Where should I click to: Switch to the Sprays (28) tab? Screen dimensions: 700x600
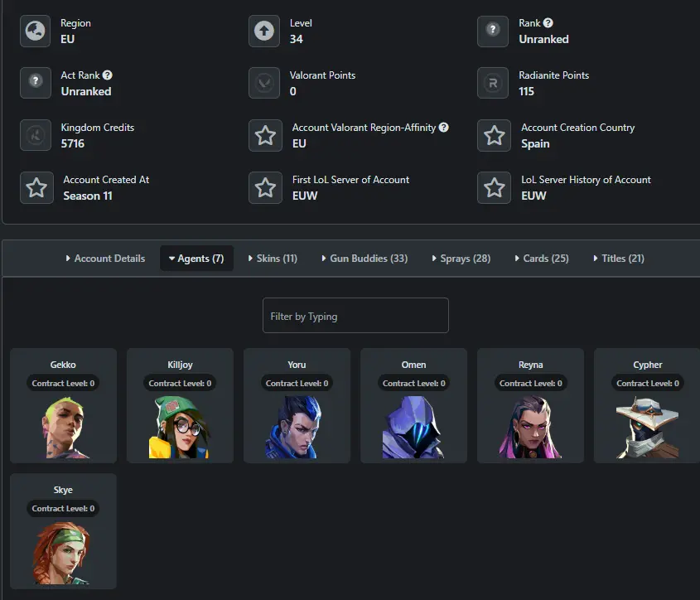tap(461, 259)
